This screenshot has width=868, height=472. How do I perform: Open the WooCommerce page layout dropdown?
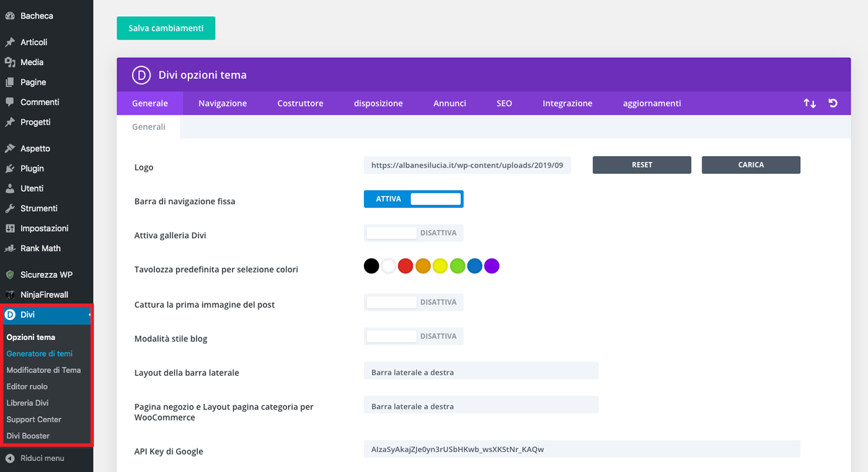(x=481, y=404)
